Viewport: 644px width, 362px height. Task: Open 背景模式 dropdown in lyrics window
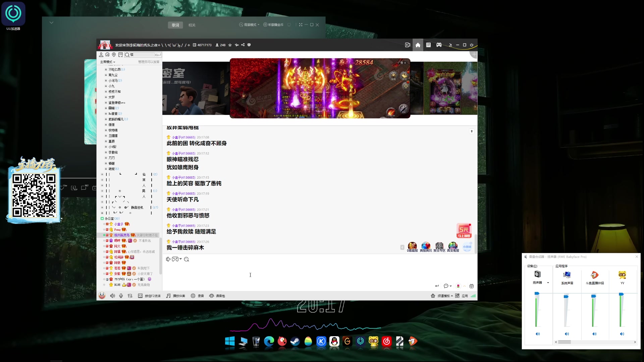pyautogui.click(x=249, y=25)
